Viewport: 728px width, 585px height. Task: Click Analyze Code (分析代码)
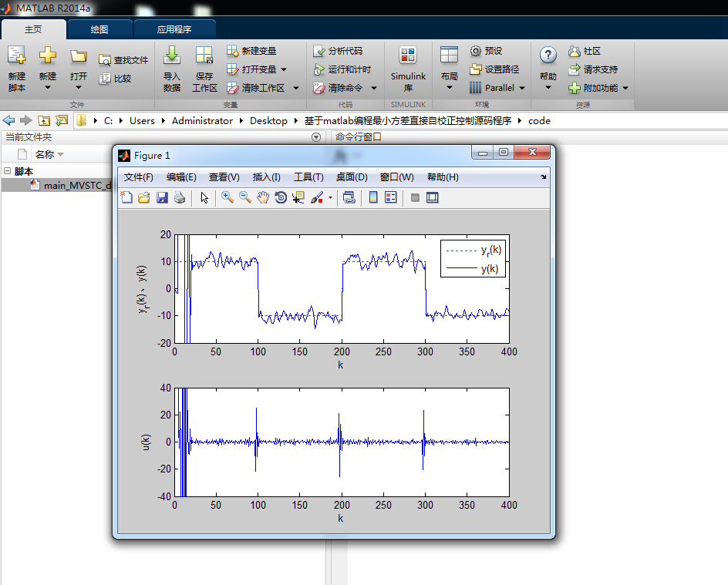(338, 51)
